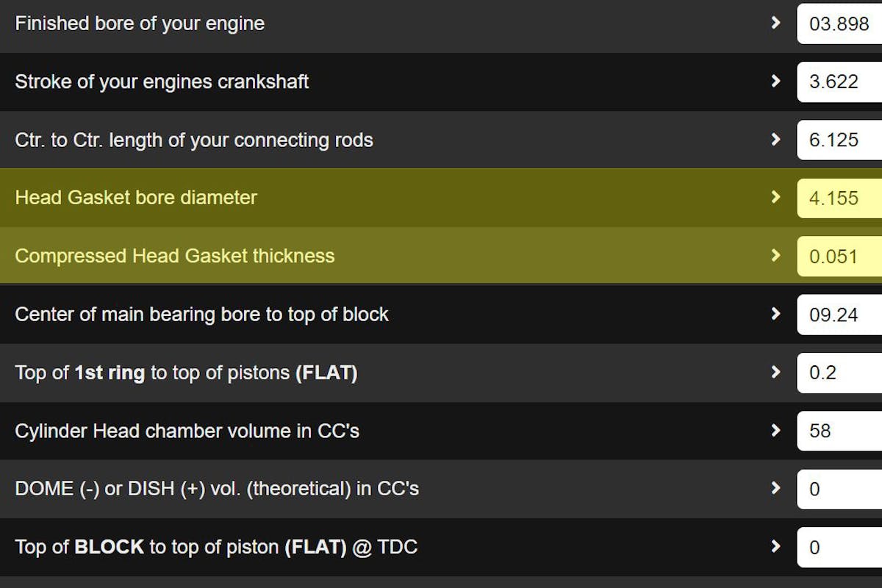Click chevron arrow next to crankshaft stroke
Image resolution: width=882 pixels, height=588 pixels.
(775, 81)
